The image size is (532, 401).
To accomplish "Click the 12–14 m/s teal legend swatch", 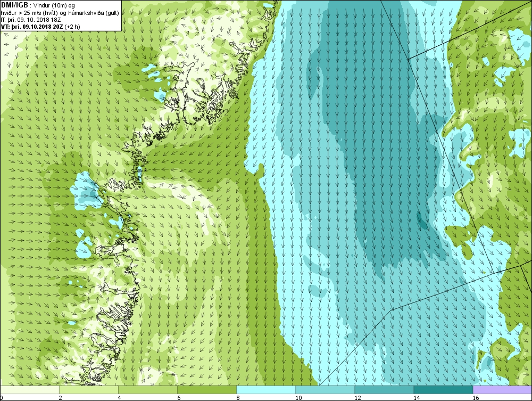I will [384, 389].
